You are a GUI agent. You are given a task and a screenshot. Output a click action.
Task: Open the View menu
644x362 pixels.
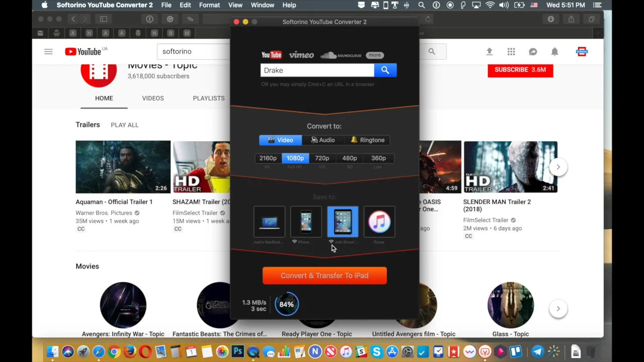[x=235, y=5]
